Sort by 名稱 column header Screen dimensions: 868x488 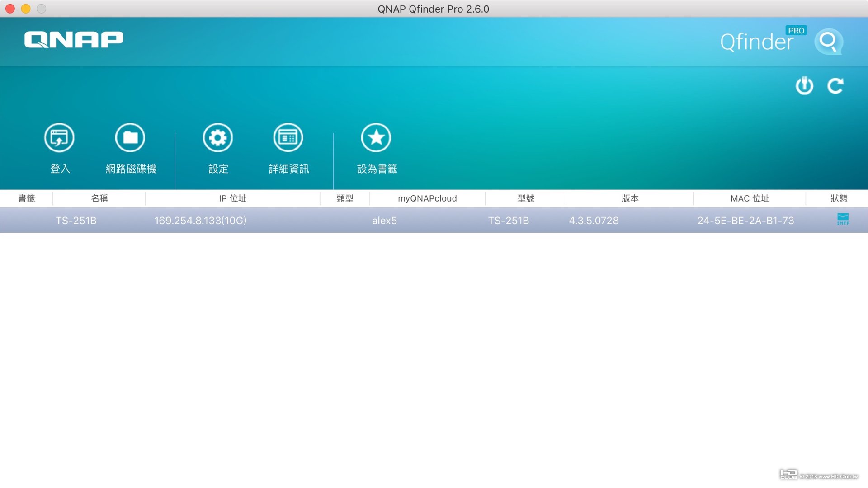pyautogui.click(x=99, y=198)
